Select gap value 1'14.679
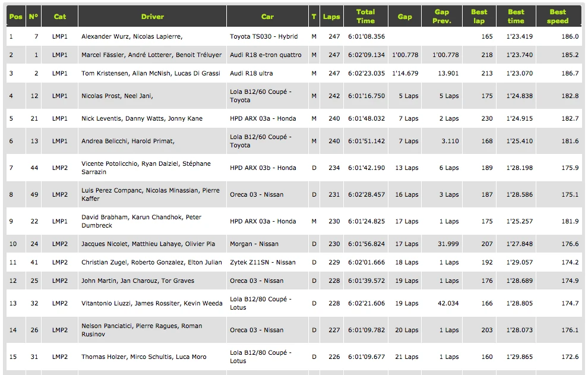Viewport: 588px width, 375px height. (x=405, y=73)
